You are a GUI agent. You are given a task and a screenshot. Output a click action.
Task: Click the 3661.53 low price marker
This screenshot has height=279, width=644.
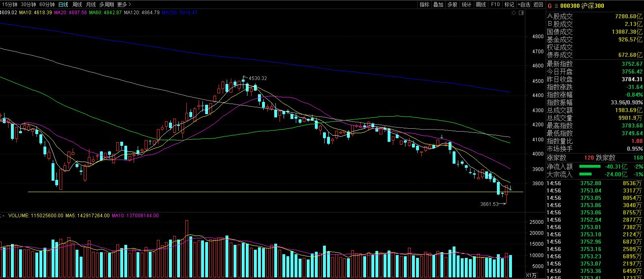tap(490, 204)
